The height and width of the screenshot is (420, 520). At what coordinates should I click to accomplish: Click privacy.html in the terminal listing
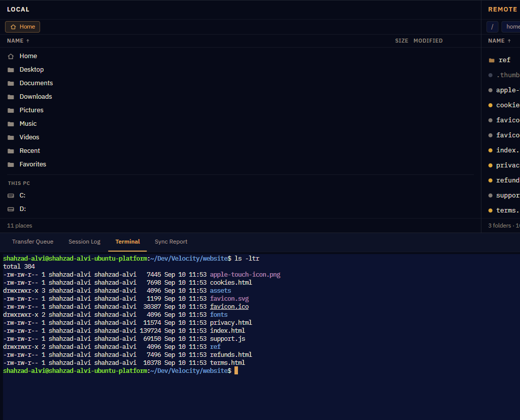(x=231, y=323)
